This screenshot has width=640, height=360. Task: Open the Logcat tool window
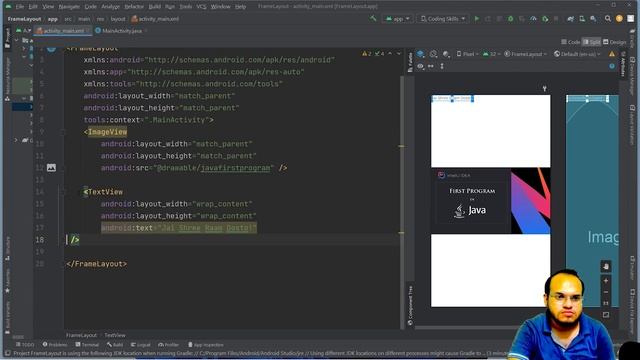click(141, 345)
